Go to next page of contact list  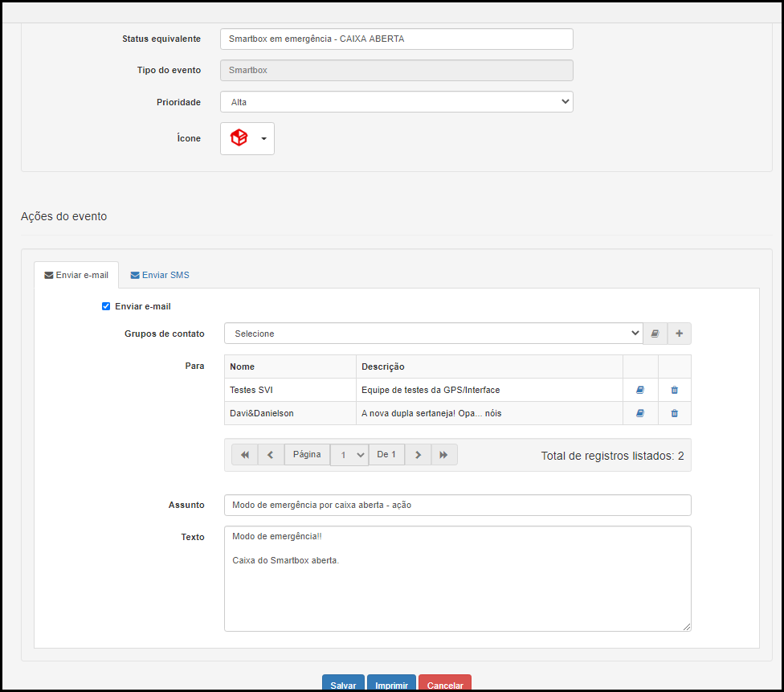[x=418, y=455]
